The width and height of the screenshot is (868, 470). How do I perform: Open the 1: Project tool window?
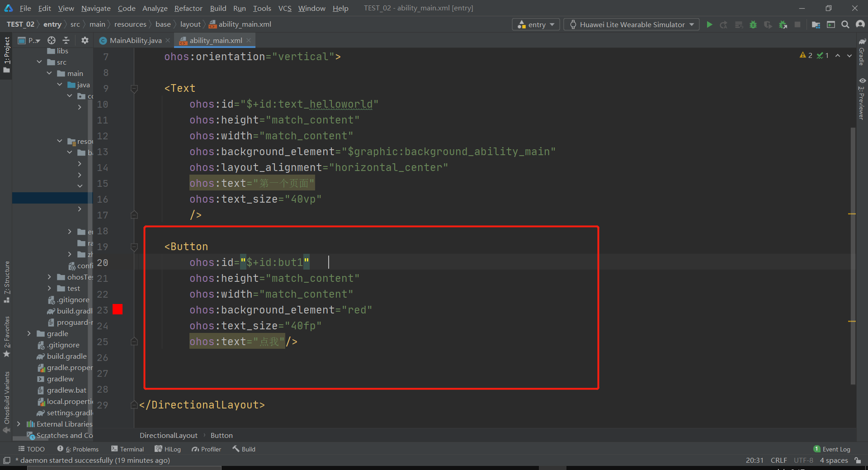pos(6,55)
